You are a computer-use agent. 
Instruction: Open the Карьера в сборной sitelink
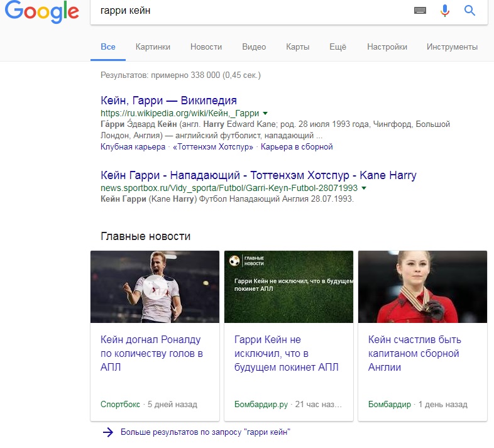click(297, 147)
